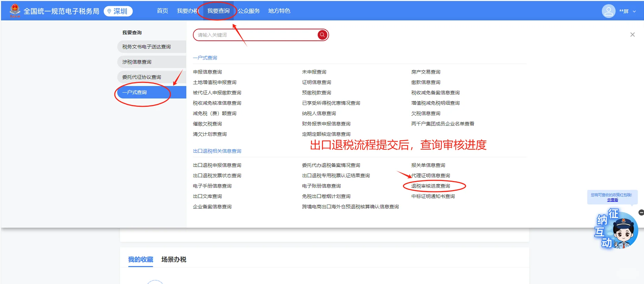Open 免税出口卷烟计划查询 link
The height and width of the screenshot is (284, 644).
(326, 196)
